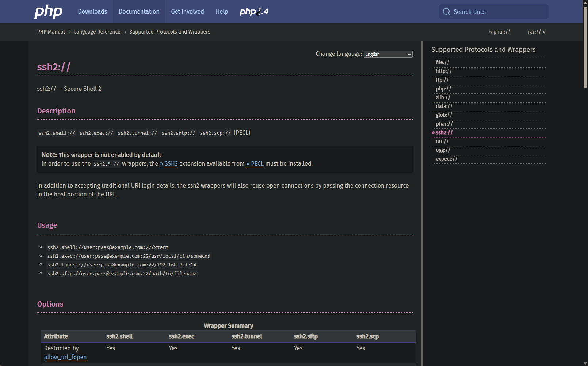Navigate to next page rar://
588x366 pixels.
coord(537,32)
